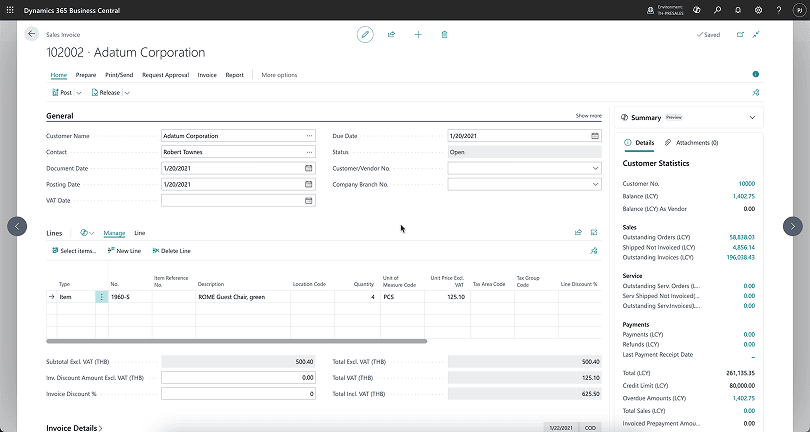Open Outstanding Orders value 58,838.03

tap(742, 237)
